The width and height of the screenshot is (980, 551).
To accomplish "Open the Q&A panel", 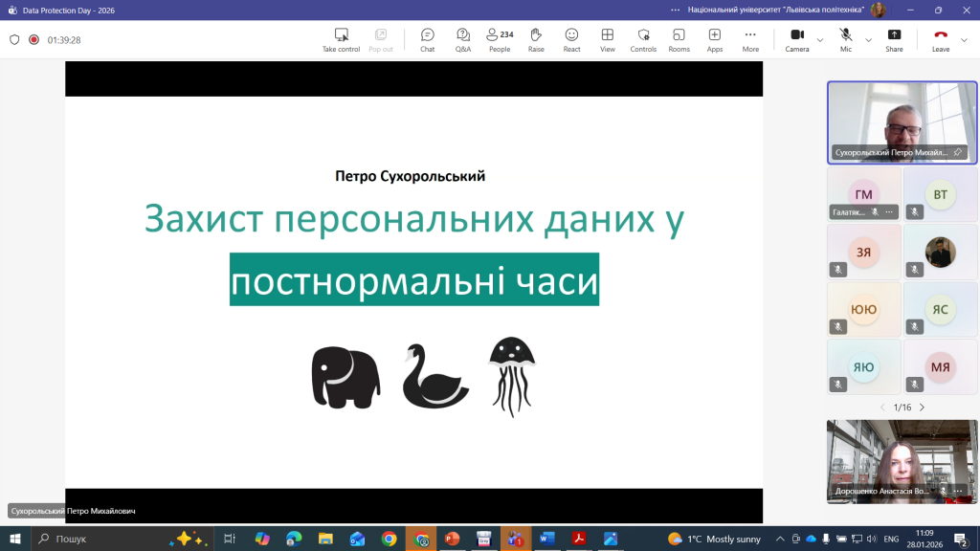I will pos(463,39).
